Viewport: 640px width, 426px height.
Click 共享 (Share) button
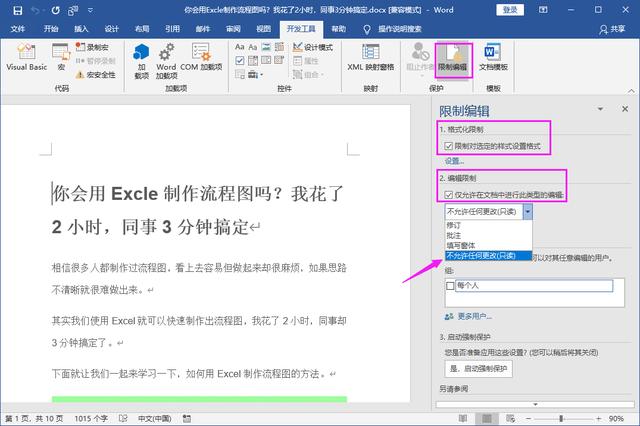pyautogui.click(x=612, y=29)
